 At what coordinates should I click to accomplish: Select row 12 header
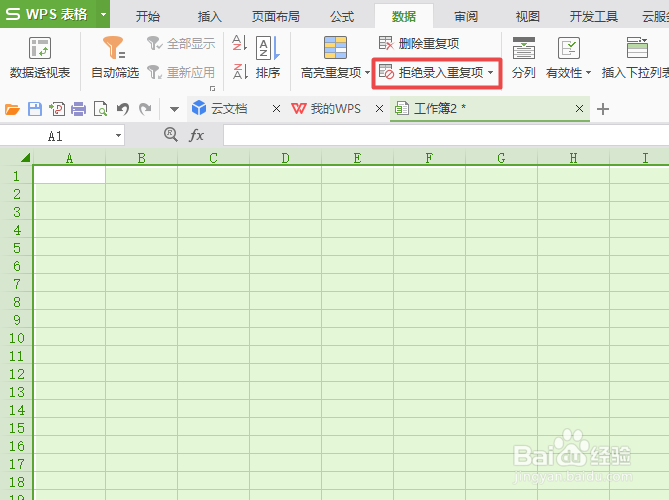(17, 374)
